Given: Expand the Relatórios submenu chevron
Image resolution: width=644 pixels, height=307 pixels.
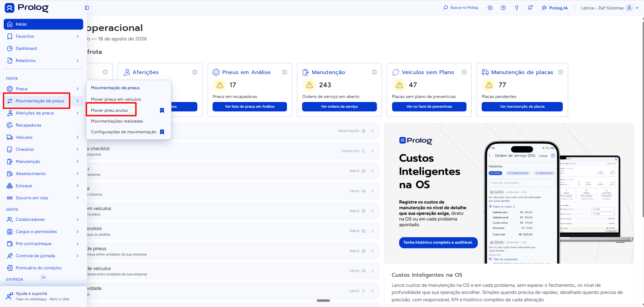Looking at the screenshot, I should 77,61.
